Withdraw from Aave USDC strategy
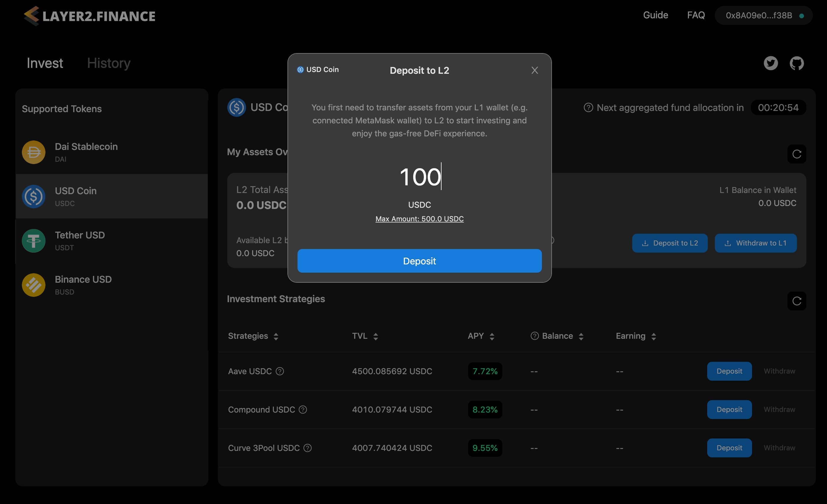 [779, 371]
